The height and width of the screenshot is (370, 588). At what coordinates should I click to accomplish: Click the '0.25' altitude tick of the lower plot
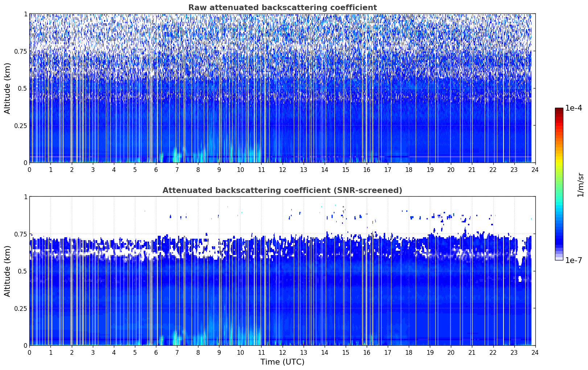pyautogui.click(x=21, y=309)
